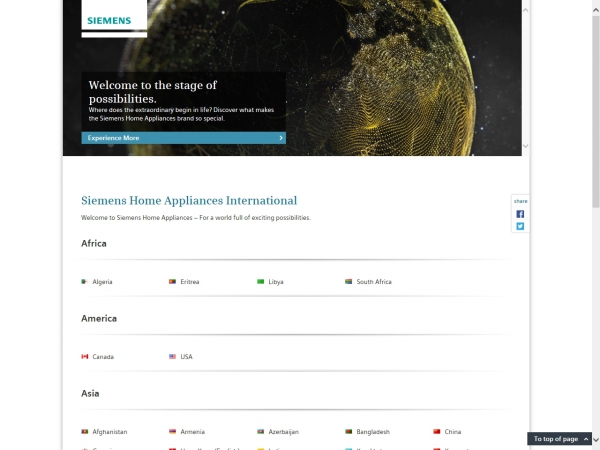600x450 pixels.
Task: Click the South Africa flag icon
Action: click(349, 282)
